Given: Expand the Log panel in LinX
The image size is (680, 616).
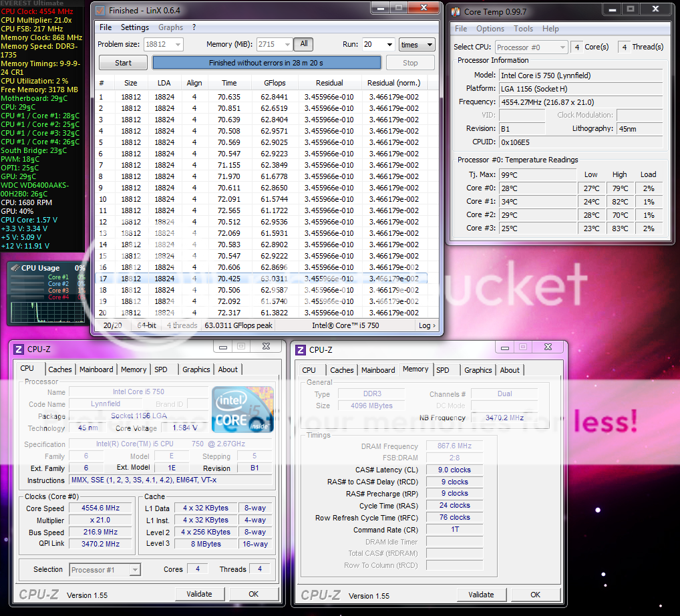Looking at the screenshot, I should (427, 325).
